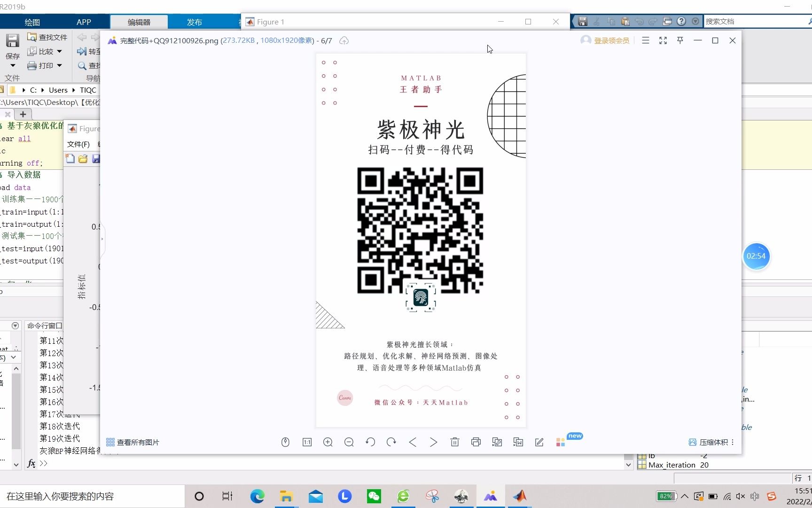Click 登录领会员 login link
This screenshot has width=812, height=508.
coord(611,40)
